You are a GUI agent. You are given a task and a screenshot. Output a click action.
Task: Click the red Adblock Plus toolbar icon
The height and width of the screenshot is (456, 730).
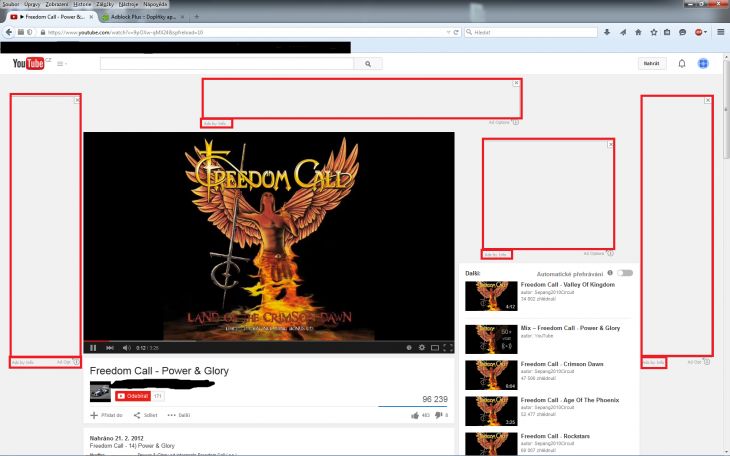tap(698, 32)
